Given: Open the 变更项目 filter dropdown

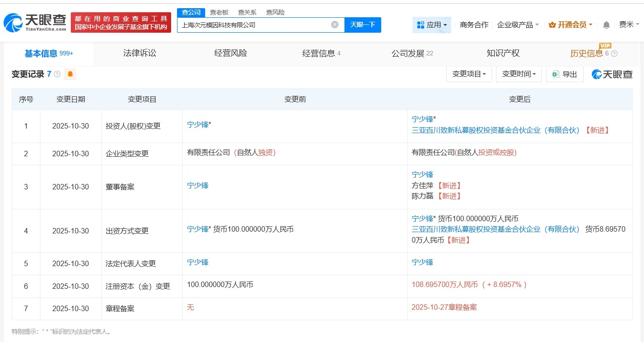Looking at the screenshot, I should [469, 74].
